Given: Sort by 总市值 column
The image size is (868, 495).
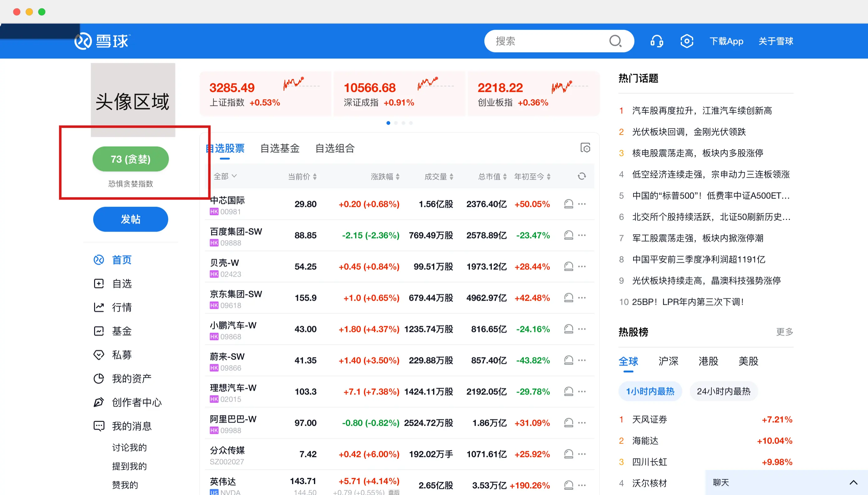Looking at the screenshot, I should pos(492,176).
